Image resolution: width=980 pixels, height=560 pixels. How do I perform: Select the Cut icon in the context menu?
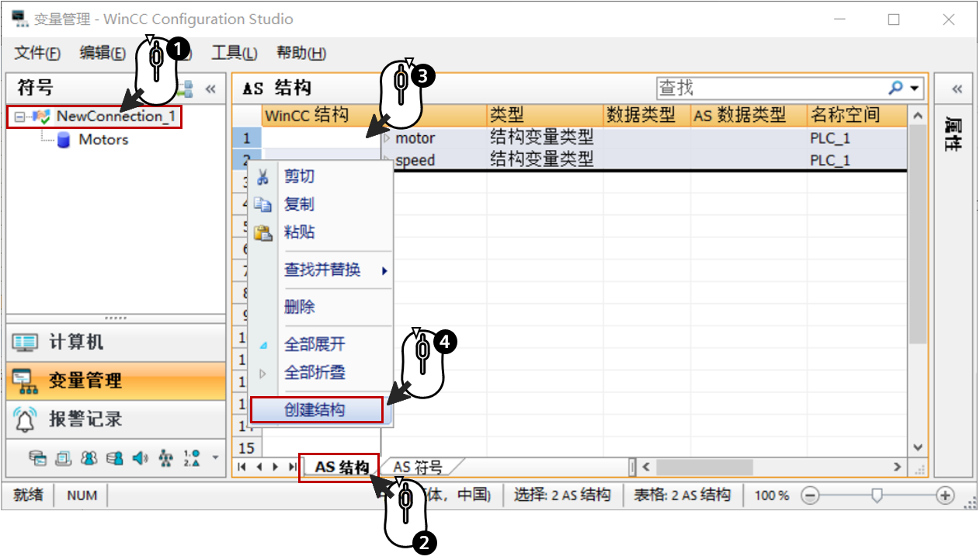(x=262, y=177)
